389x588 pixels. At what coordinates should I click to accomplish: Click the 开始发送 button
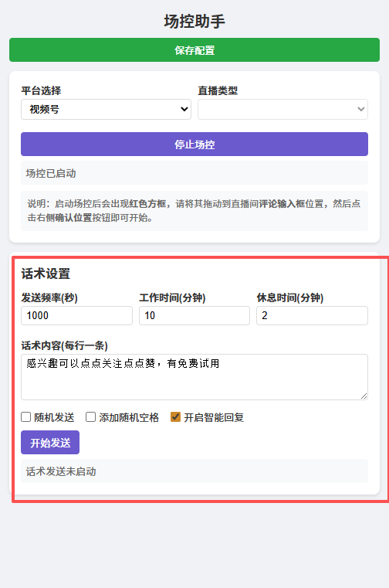point(50,443)
